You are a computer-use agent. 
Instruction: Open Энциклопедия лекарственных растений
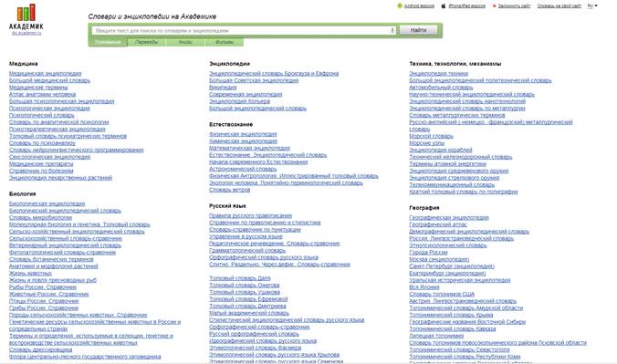pyautogui.click(x=60, y=178)
